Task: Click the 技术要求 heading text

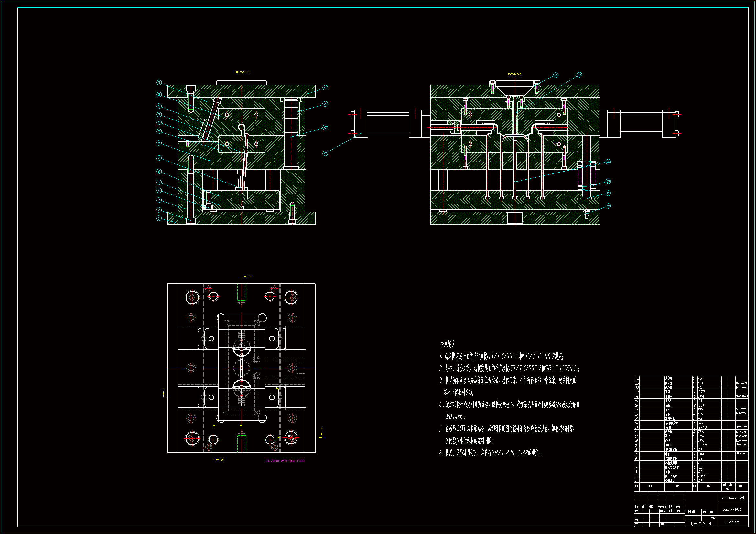Action: coord(448,344)
